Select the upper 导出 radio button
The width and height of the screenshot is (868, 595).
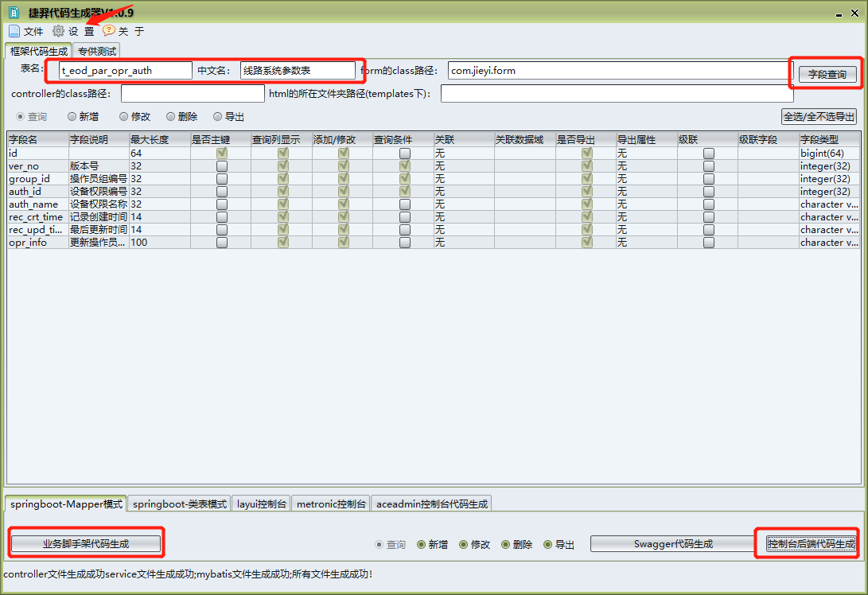pos(218,117)
